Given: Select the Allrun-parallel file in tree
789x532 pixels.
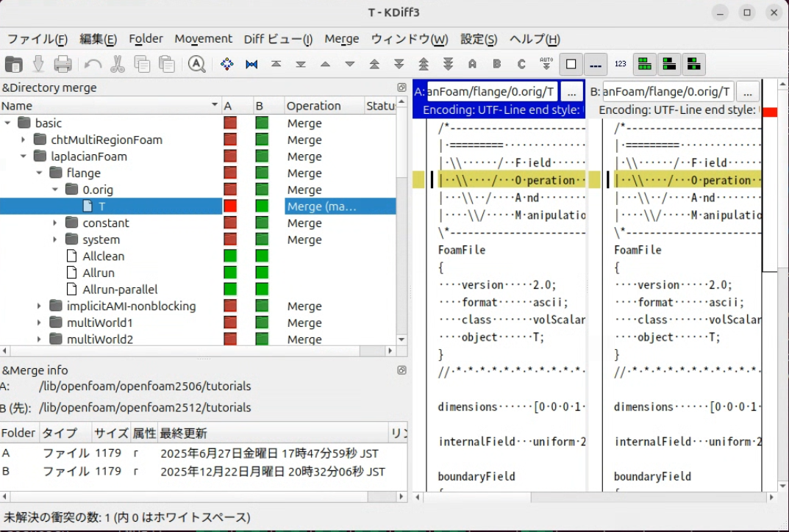Looking at the screenshot, I should point(120,290).
